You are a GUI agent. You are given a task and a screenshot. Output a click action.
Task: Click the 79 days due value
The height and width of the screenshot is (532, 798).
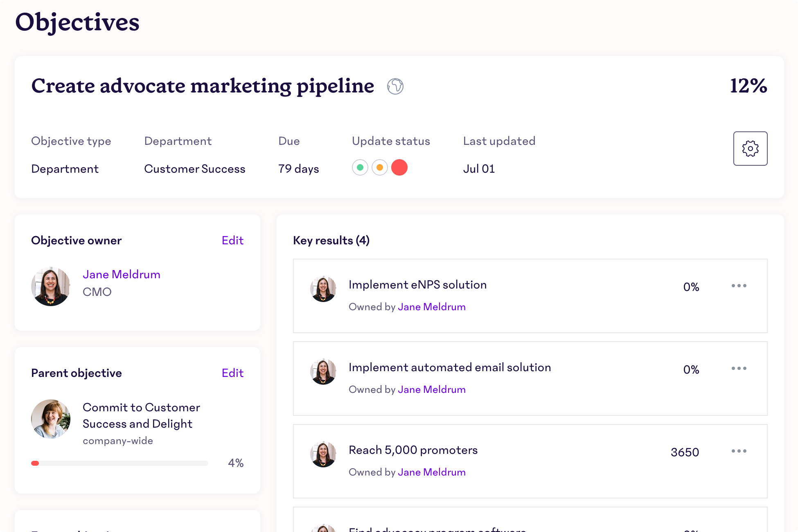click(299, 169)
